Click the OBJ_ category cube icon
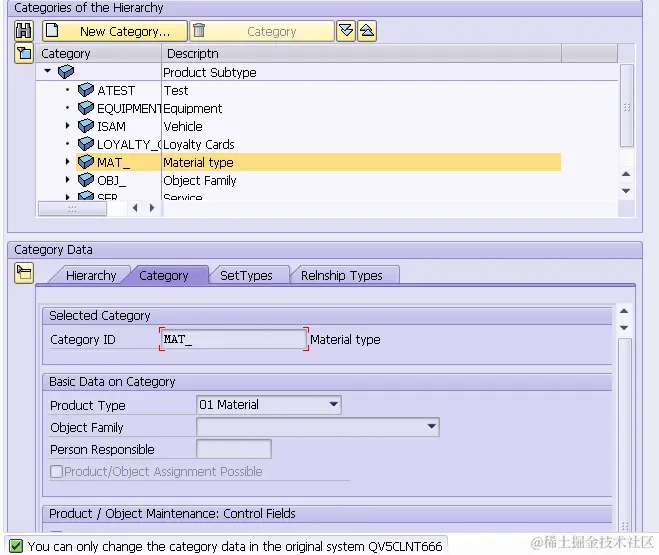The height and width of the screenshot is (555, 659). [x=86, y=180]
